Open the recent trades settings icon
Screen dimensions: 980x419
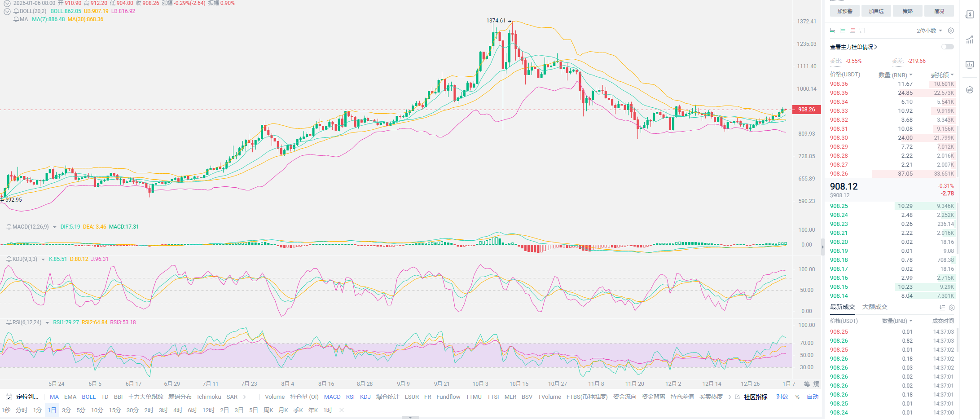pyautogui.click(x=952, y=308)
